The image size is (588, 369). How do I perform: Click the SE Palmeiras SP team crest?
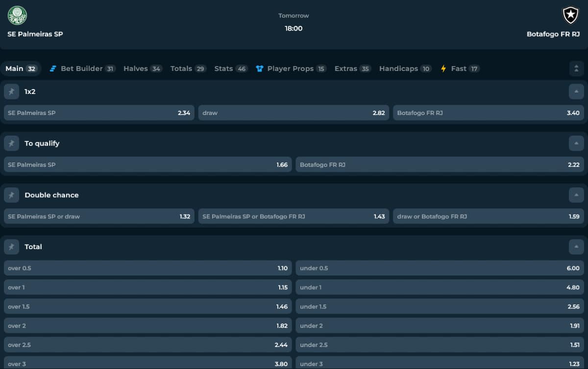pos(17,16)
